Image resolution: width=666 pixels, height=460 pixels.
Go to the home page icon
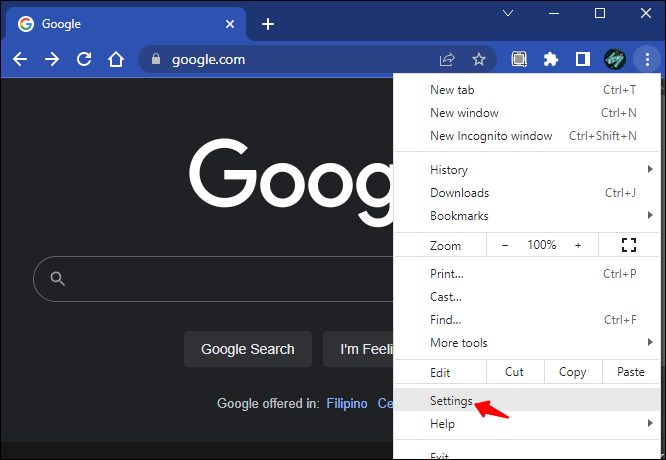pyautogui.click(x=116, y=59)
